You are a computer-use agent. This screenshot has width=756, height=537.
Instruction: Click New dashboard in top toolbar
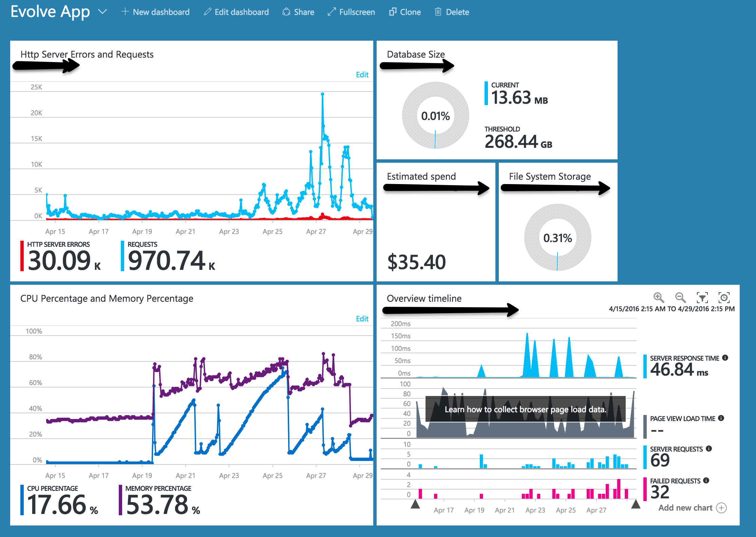[156, 12]
